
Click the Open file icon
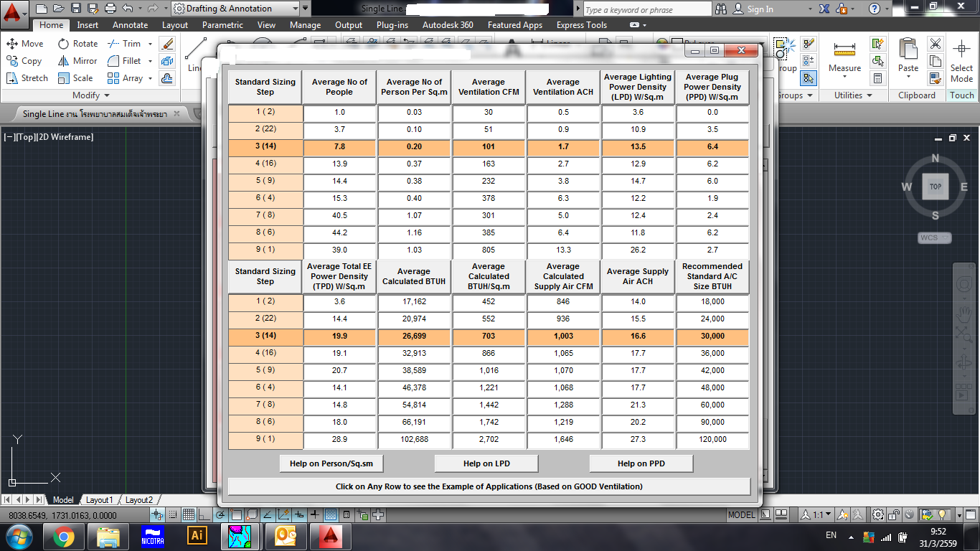[x=59, y=9]
